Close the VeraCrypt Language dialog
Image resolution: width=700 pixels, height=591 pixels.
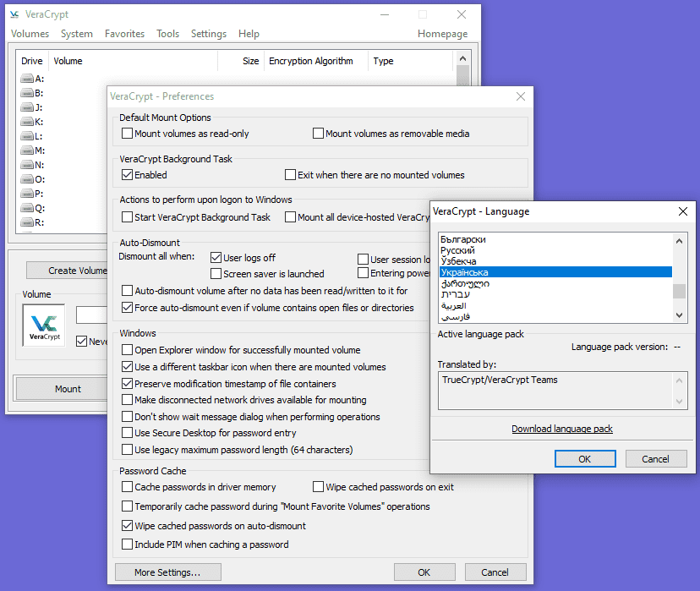(x=682, y=211)
